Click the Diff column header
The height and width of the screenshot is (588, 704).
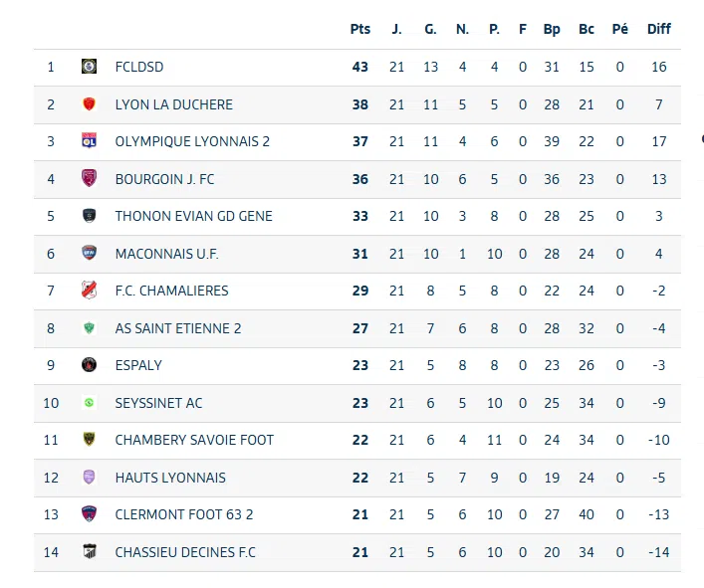point(659,29)
